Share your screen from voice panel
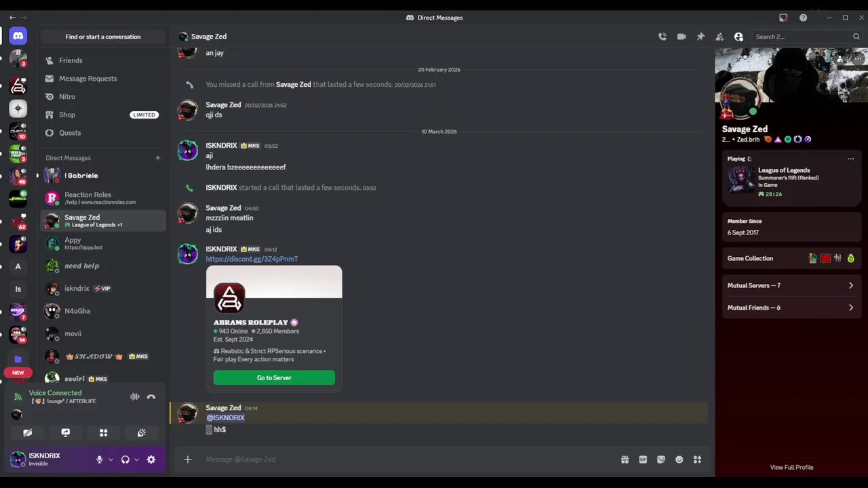 pyautogui.click(x=66, y=432)
